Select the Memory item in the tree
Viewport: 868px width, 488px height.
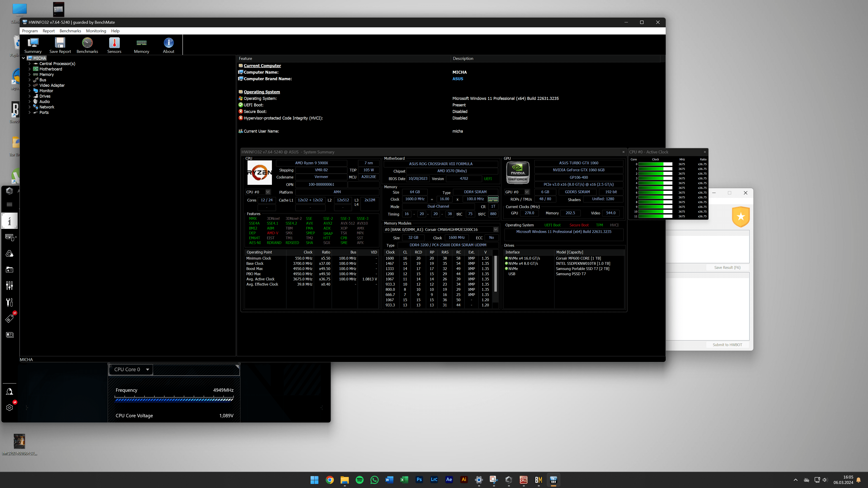(47, 74)
